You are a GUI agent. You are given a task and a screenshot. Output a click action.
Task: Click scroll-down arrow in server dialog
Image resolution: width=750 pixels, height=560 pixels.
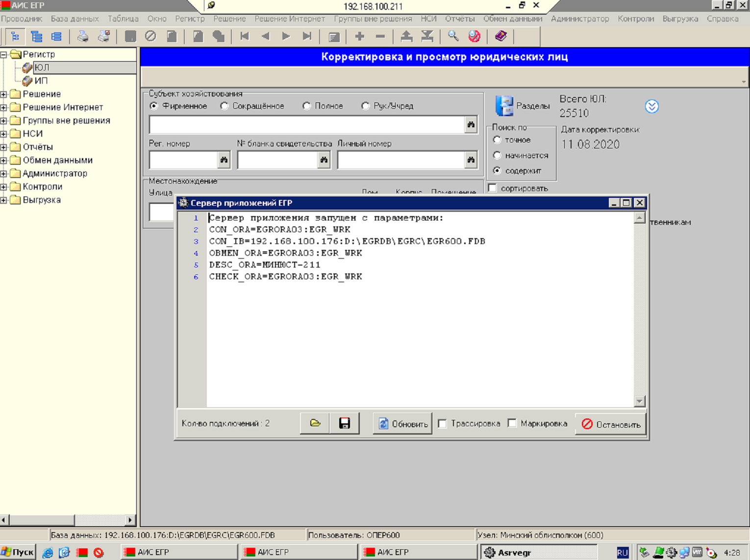tap(639, 401)
